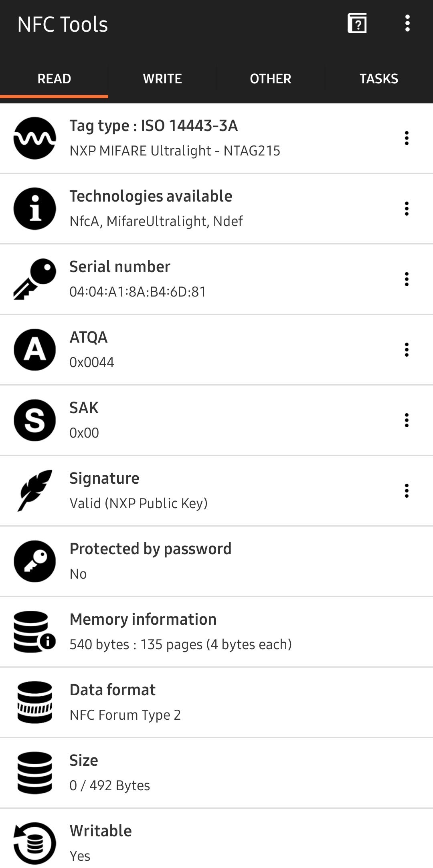Select the Data format row
Viewport: 433px width, 868px height.
pos(216,702)
